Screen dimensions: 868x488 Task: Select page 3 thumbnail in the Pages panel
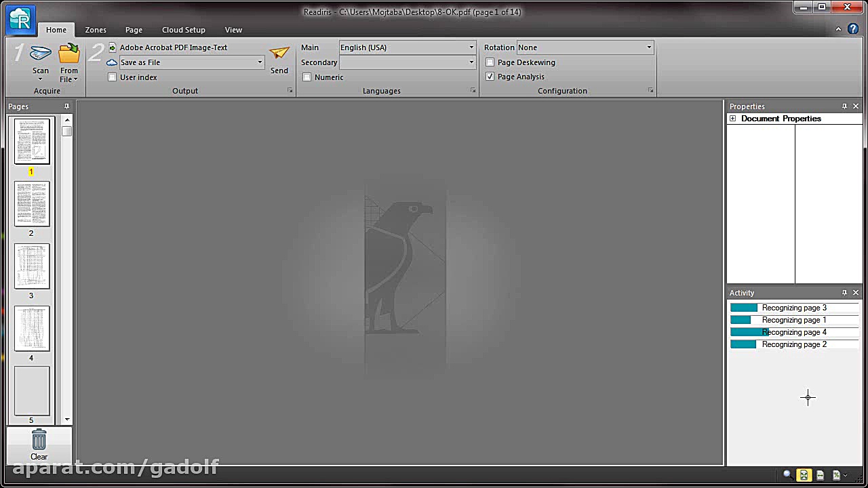tap(31, 266)
